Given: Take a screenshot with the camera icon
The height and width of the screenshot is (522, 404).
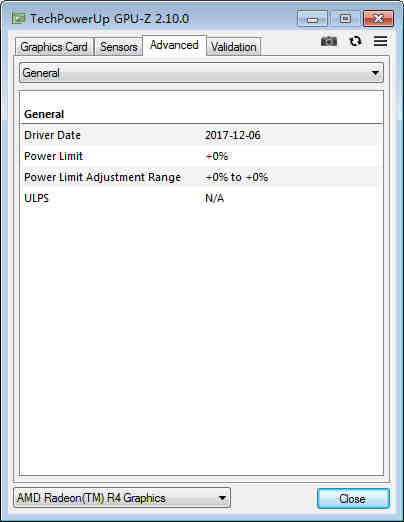Looking at the screenshot, I should [x=329, y=41].
